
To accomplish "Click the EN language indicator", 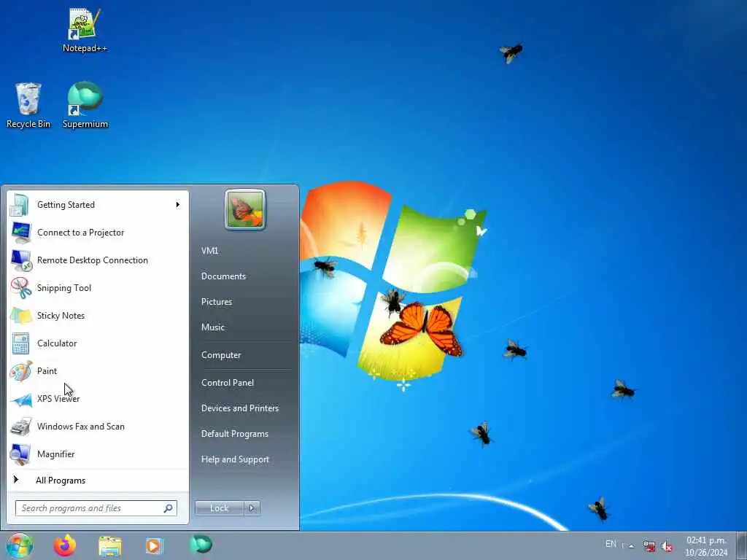I will (611, 544).
